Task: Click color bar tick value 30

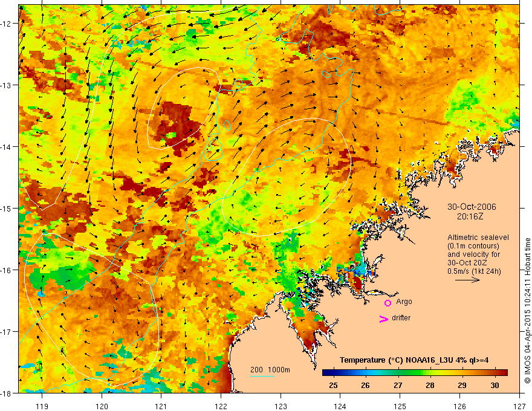Action: 495,385
